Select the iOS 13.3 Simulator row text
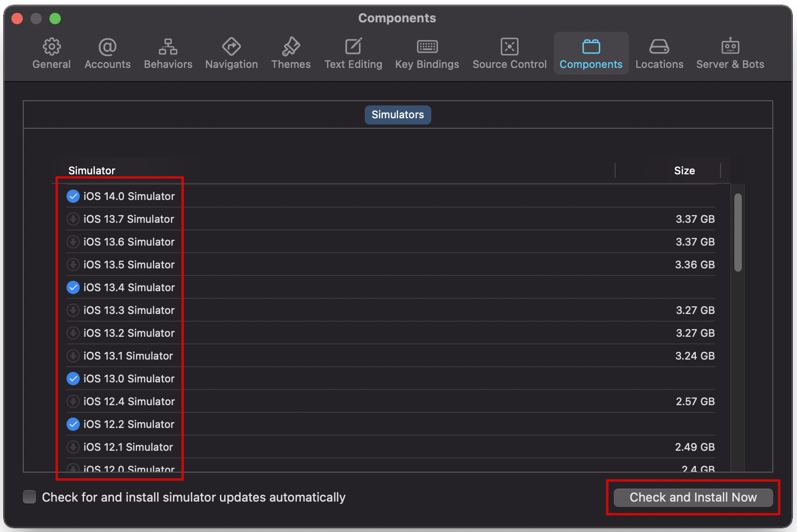Viewport: 797px width, 532px height. click(129, 310)
